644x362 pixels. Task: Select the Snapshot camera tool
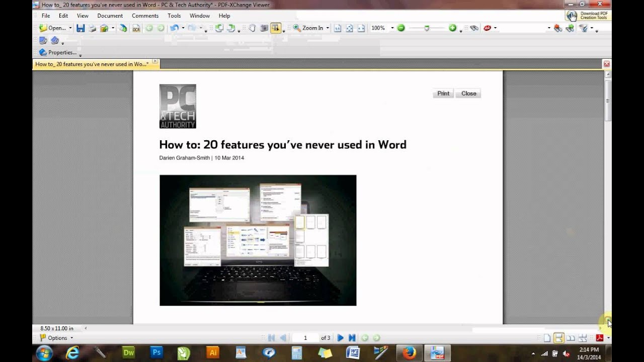click(x=264, y=28)
